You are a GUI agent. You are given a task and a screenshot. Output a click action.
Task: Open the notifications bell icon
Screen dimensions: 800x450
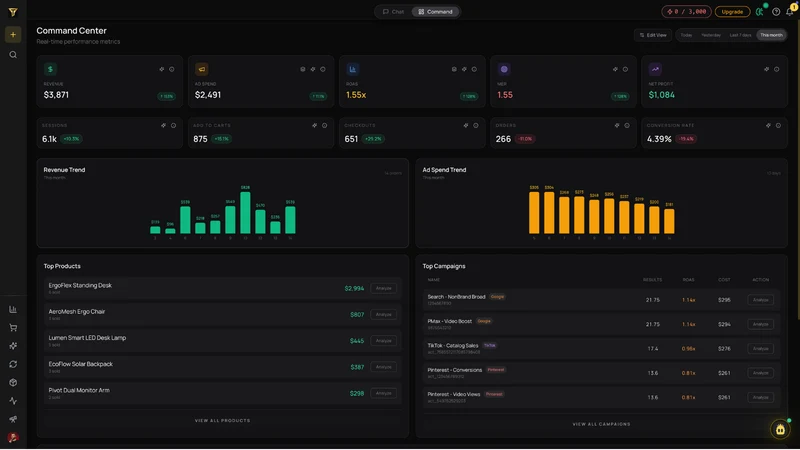tap(790, 12)
